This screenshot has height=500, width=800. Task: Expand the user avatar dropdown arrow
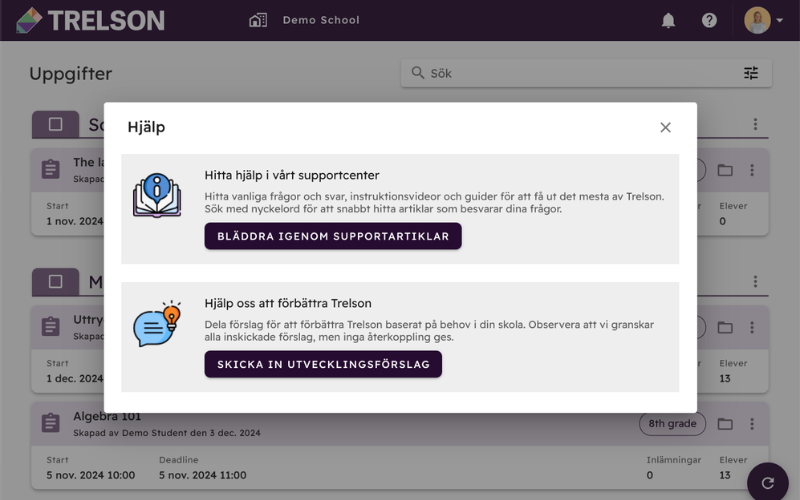point(780,20)
